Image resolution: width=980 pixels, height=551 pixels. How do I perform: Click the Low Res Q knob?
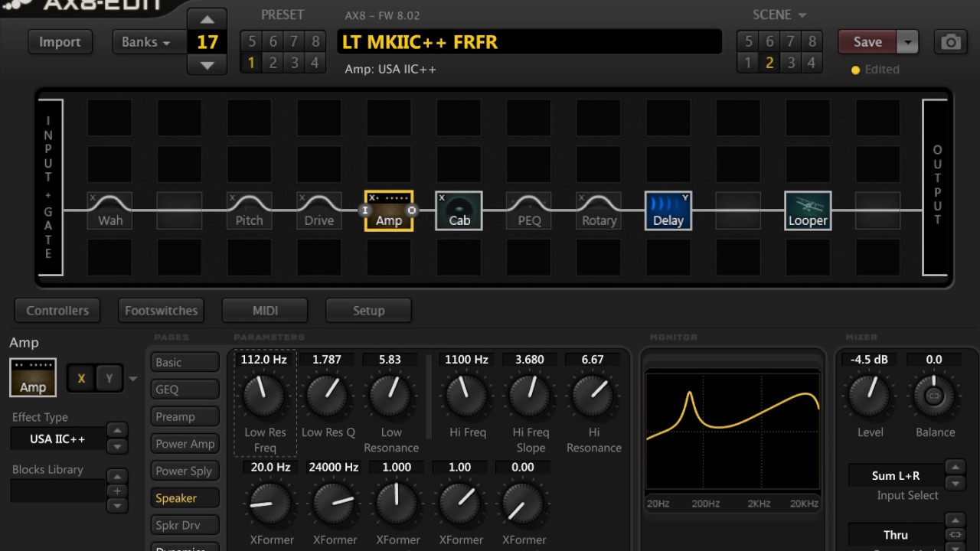coord(328,396)
